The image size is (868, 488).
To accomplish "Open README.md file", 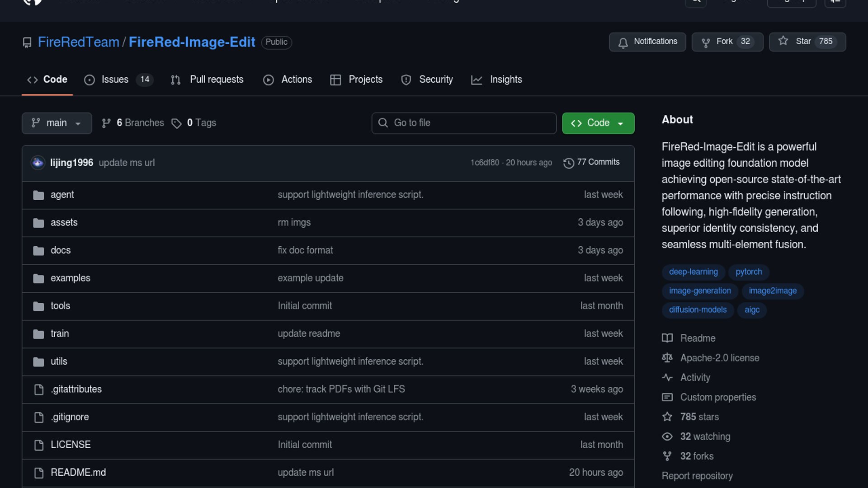I will (x=78, y=472).
